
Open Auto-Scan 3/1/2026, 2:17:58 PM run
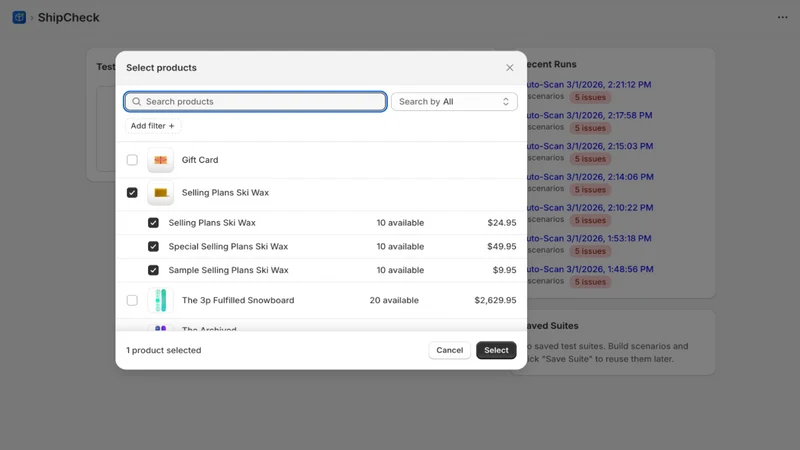pyautogui.click(x=590, y=115)
